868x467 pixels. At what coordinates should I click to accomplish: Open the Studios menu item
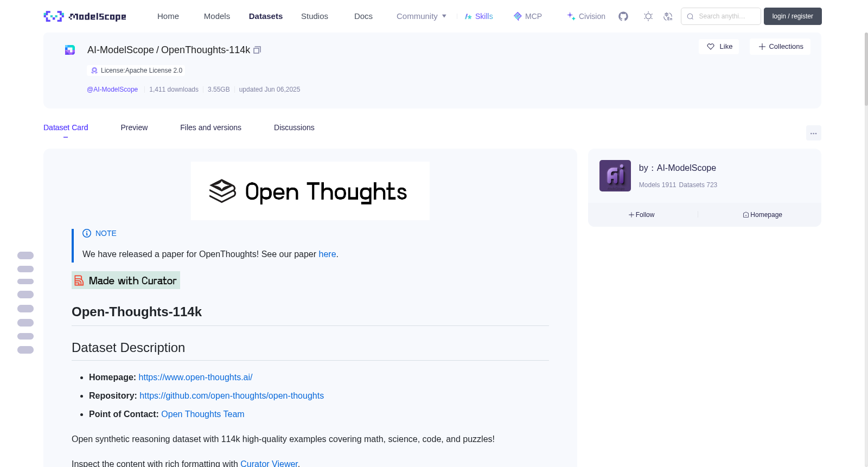pos(315,16)
